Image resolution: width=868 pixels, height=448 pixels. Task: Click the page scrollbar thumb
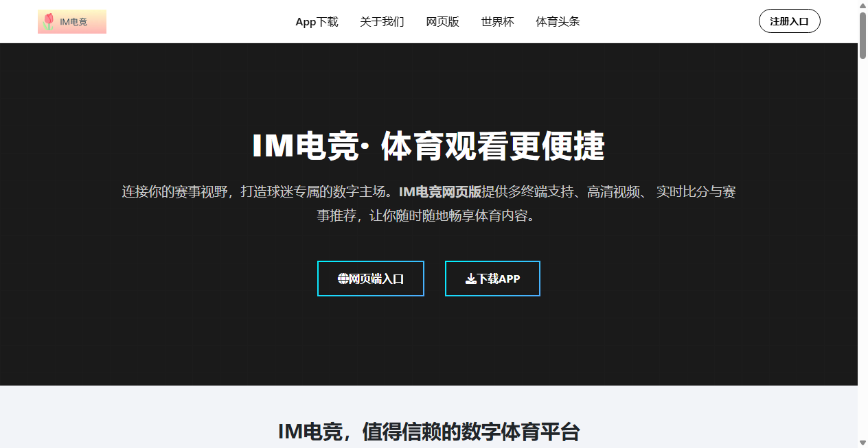coord(863,36)
